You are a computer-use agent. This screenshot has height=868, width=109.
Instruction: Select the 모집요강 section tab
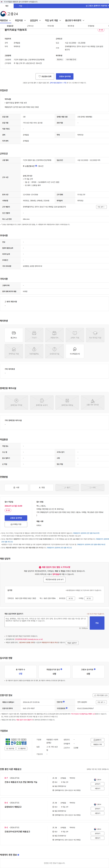coord(10,26)
